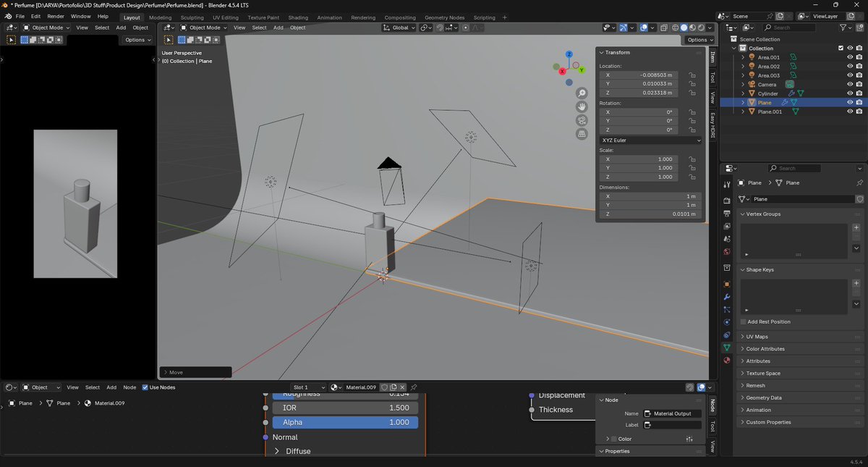The image size is (868, 467).
Task: Open Render properties tab icon
Action: click(x=727, y=201)
